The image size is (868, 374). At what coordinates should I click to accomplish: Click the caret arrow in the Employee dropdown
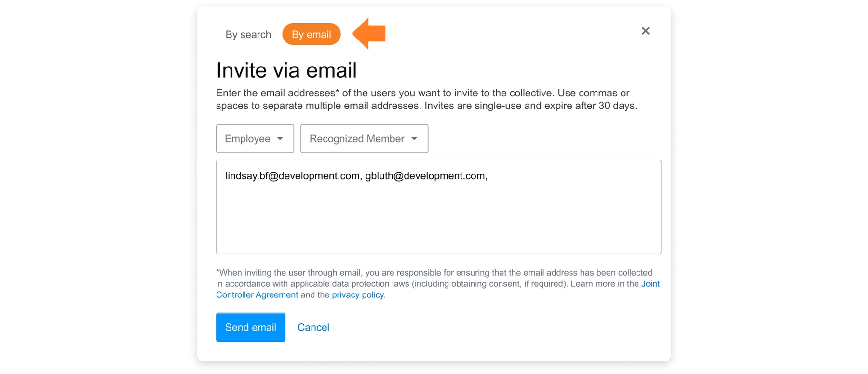280,139
